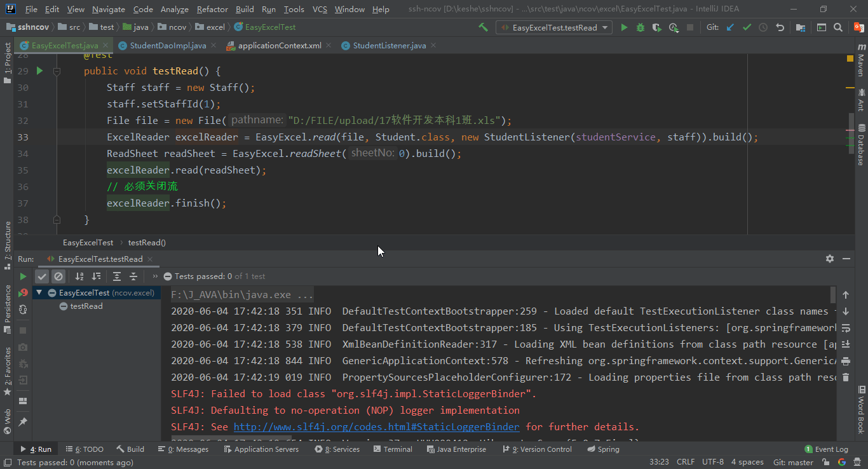The width and height of the screenshot is (868, 469).
Task: Pin the Run tab
Action: point(23,421)
